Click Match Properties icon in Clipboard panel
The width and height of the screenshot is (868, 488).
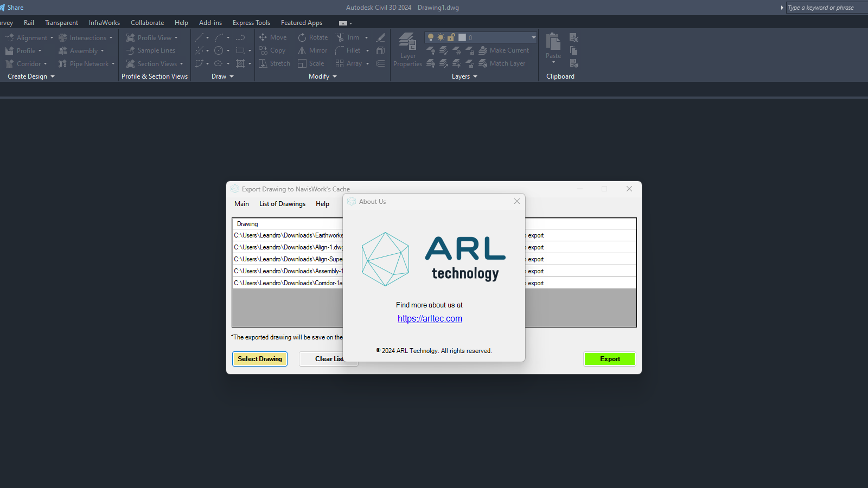coord(574,63)
